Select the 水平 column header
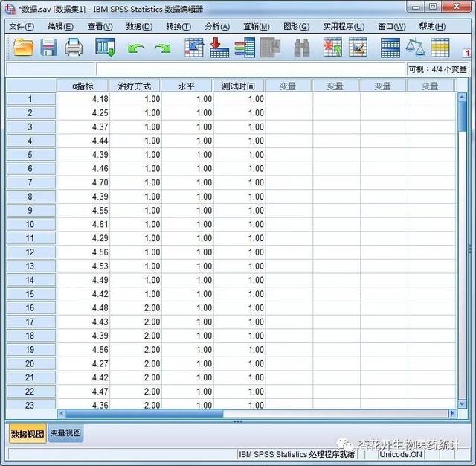Viewport: 476px width, 466px height. [x=187, y=86]
